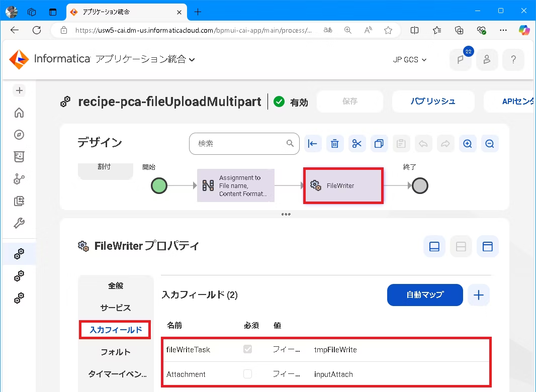The image size is (536, 392).
Task: Click the redo arrow toolbar icon
Action: click(x=445, y=144)
